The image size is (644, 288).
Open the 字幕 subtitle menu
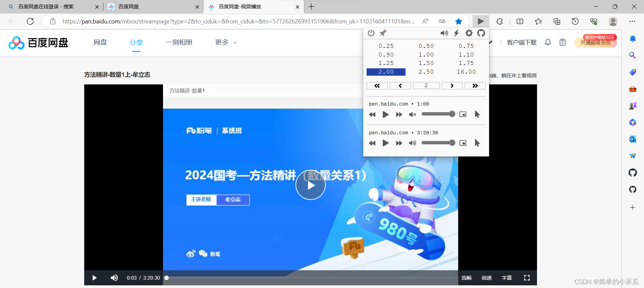click(x=506, y=278)
